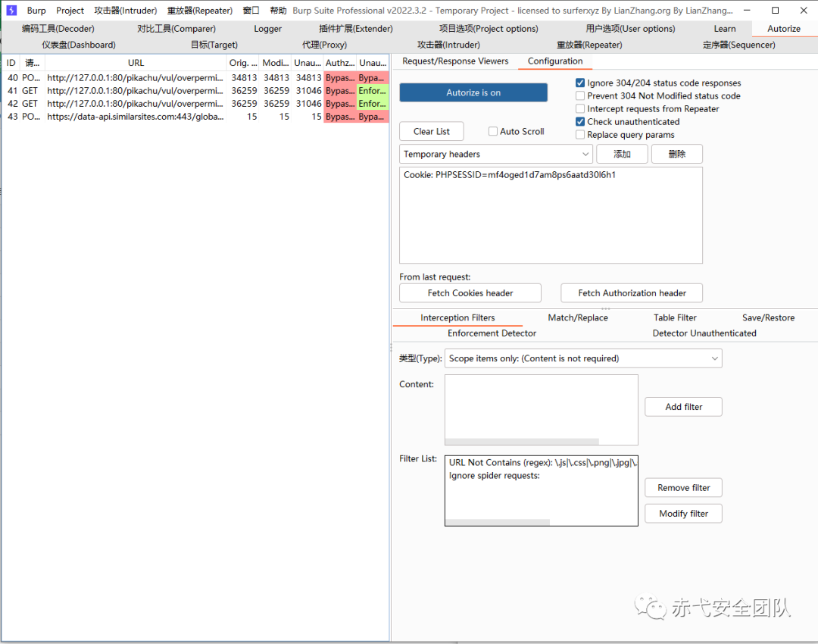Sort by the Modi... length column header
Screen dimensions: 818x644
click(276, 63)
